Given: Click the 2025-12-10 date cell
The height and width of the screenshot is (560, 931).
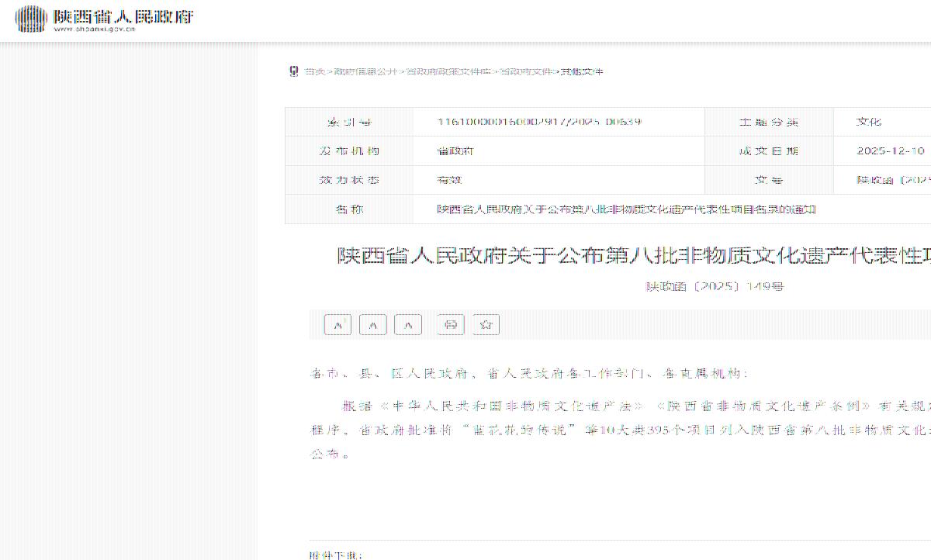Looking at the screenshot, I should (891, 151).
